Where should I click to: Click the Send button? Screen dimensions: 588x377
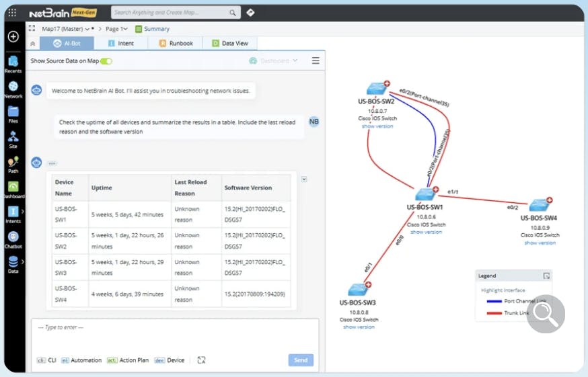pyautogui.click(x=301, y=360)
